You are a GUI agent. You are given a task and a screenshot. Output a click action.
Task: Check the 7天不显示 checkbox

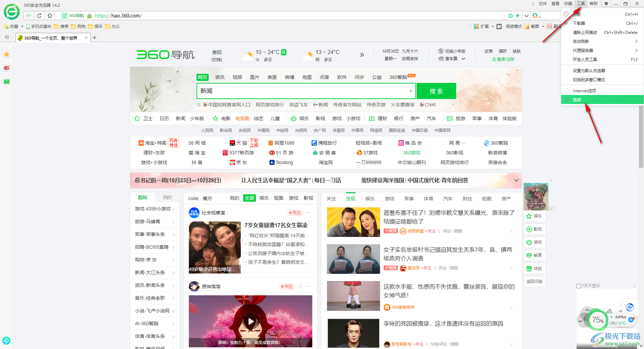pyautogui.click(x=579, y=286)
